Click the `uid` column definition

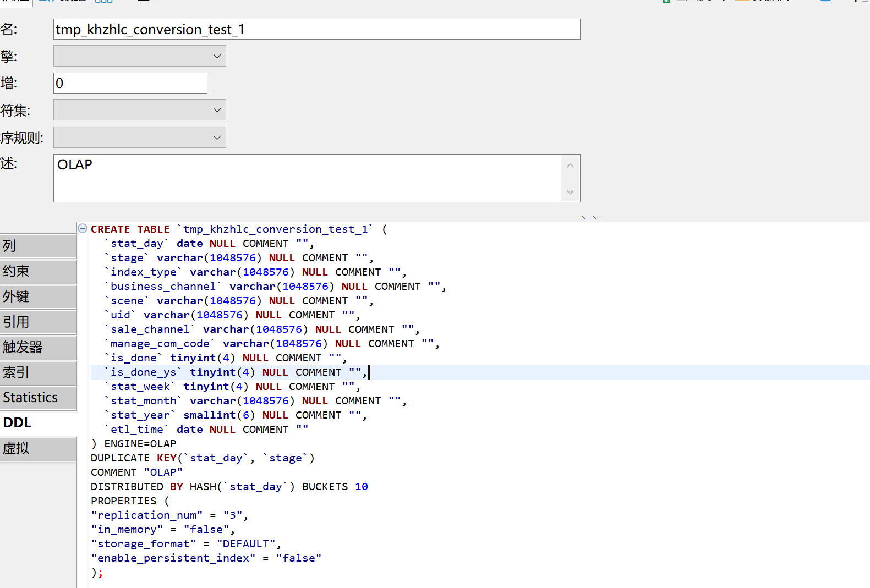tap(232, 315)
